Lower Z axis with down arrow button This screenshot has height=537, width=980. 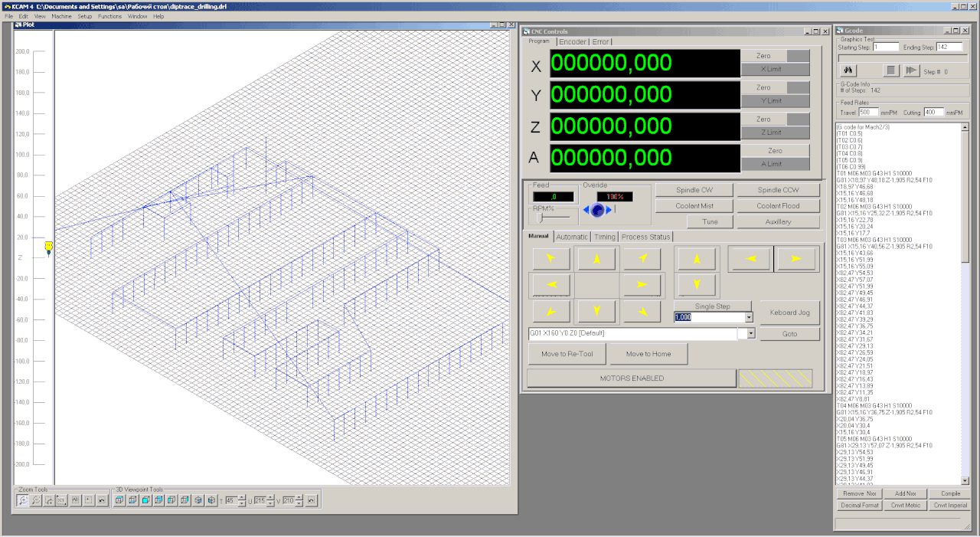tap(697, 285)
